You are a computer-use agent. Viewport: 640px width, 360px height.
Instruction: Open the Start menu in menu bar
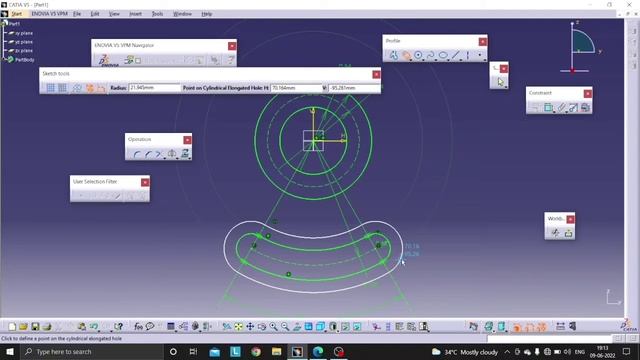(16, 14)
